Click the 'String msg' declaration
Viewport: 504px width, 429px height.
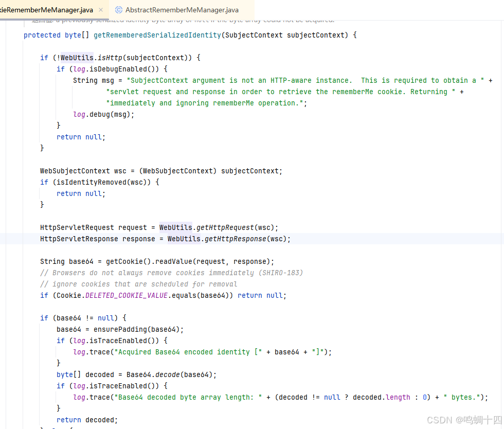pyautogui.click(x=93, y=80)
